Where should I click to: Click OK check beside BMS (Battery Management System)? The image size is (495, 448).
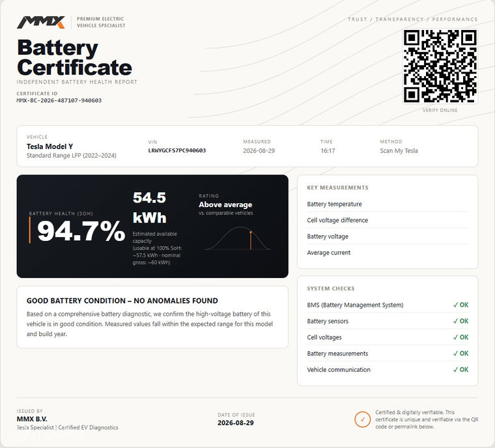point(460,305)
